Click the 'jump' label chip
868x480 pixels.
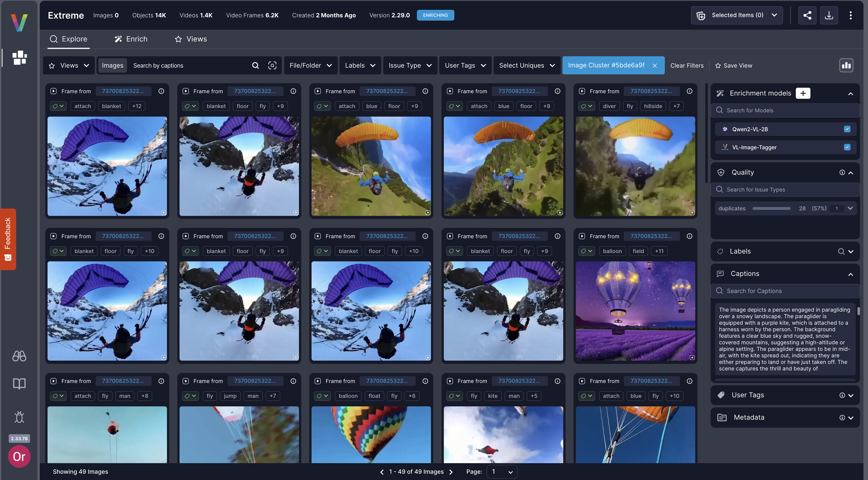coord(230,396)
